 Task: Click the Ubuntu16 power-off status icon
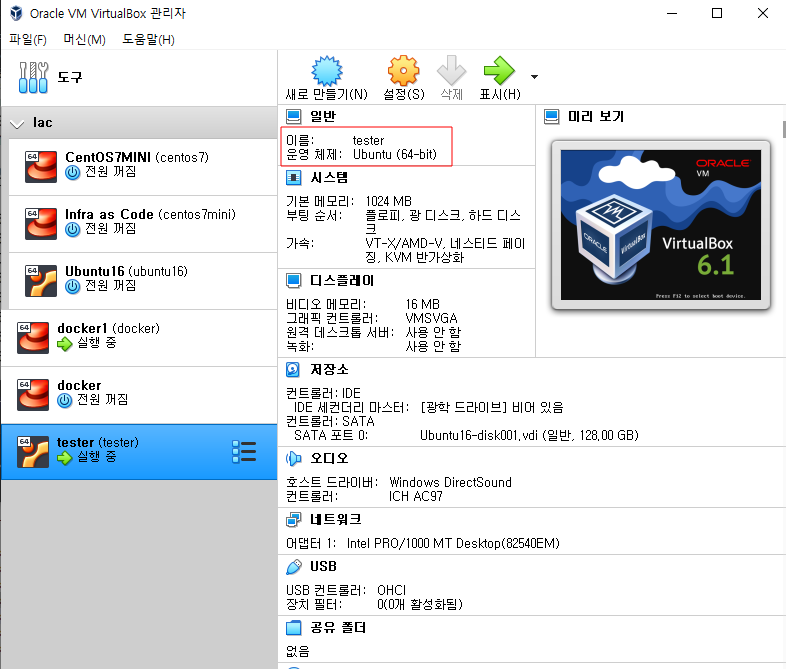click(x=73, y=287)
